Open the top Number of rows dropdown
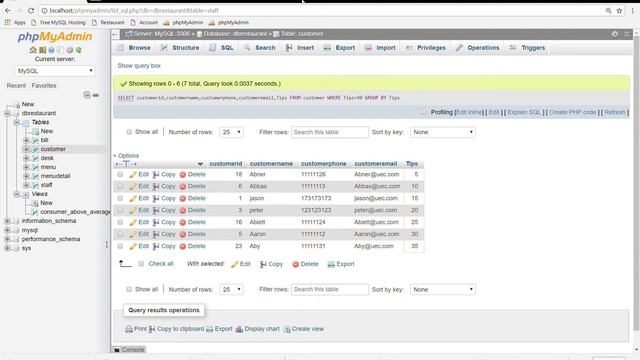 click(231, 132)
